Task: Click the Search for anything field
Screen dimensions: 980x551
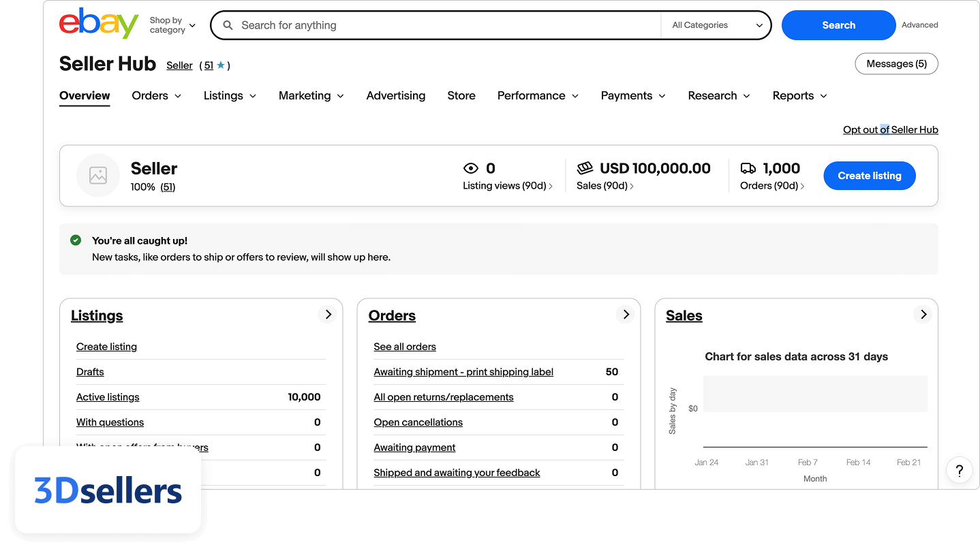Action: click(x=436, y=25)
